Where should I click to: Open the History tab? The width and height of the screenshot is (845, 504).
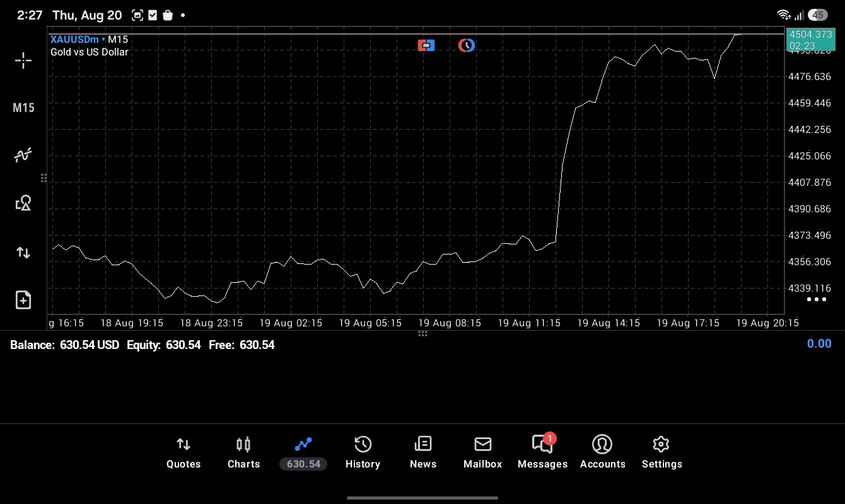[363, 453]
